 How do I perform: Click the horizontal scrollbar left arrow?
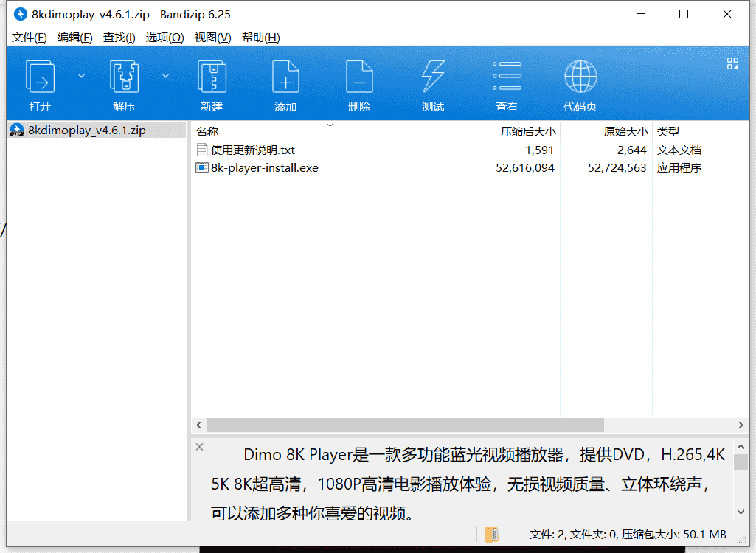click(x=199, y=425)
